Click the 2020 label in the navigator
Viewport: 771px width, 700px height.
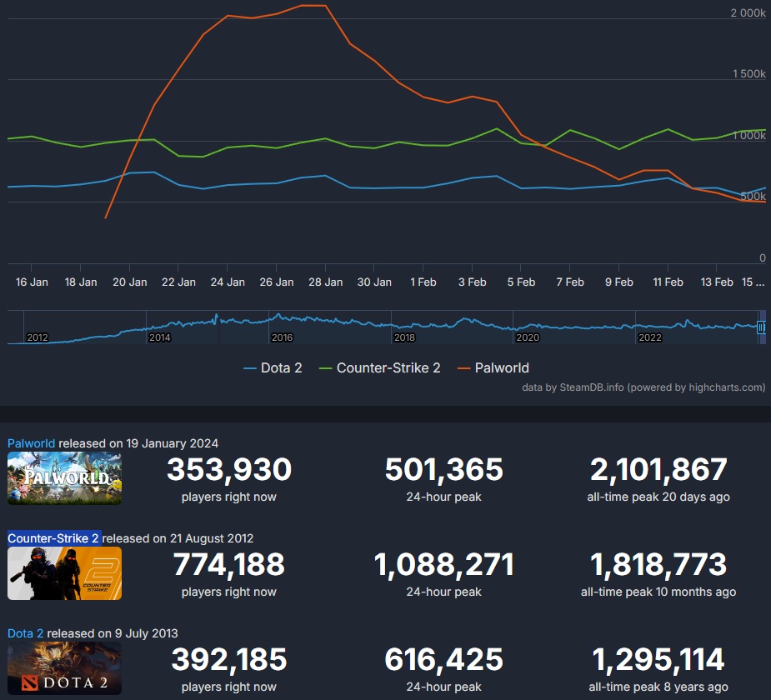point(528,337)
